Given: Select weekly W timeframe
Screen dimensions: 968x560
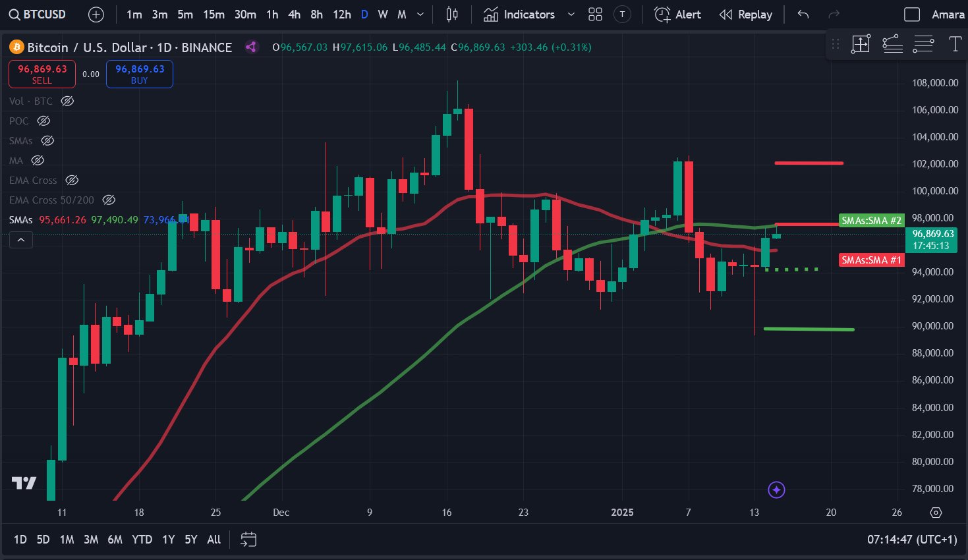Looking at the screenshot, I should tap(383, 14).
